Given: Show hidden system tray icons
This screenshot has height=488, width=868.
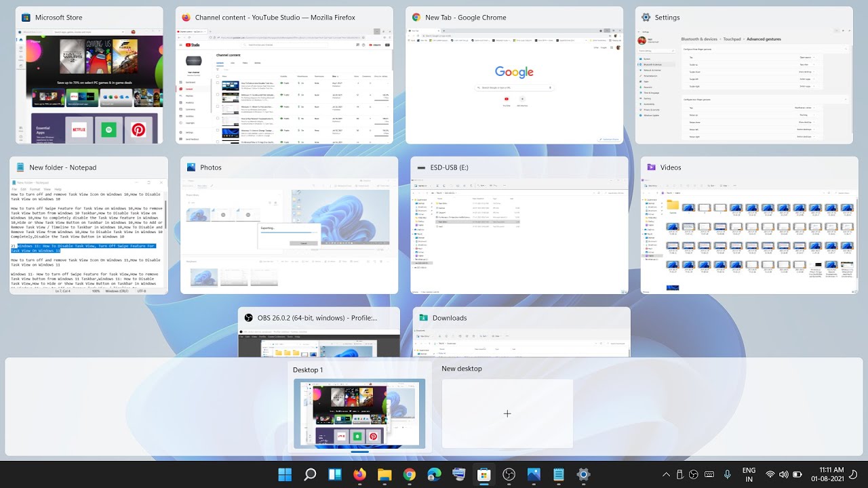Looking at the screenshot, I should coord(666,474).
